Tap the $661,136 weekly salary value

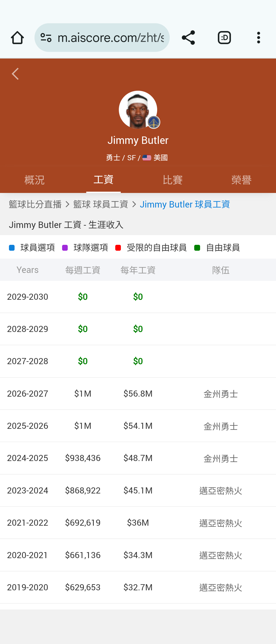83,555
